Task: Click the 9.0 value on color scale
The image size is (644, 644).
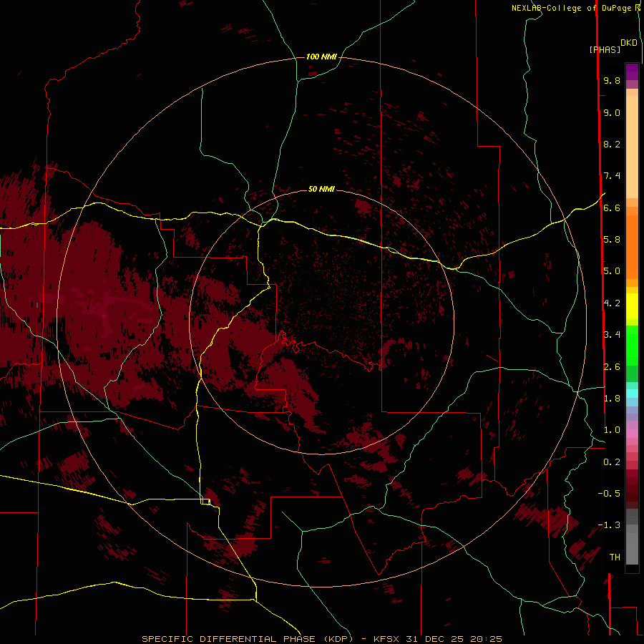Action: pyautogui.click(x=612, y=112)
